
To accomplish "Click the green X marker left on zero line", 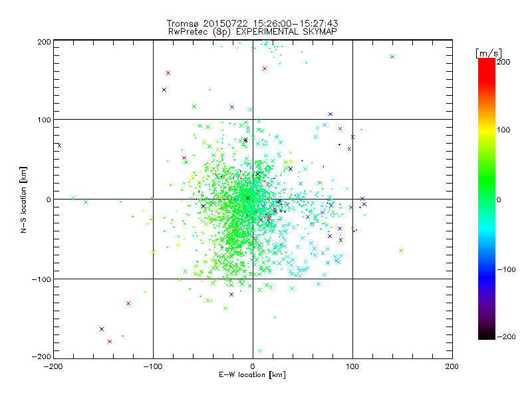I will (x=73, y=198).
